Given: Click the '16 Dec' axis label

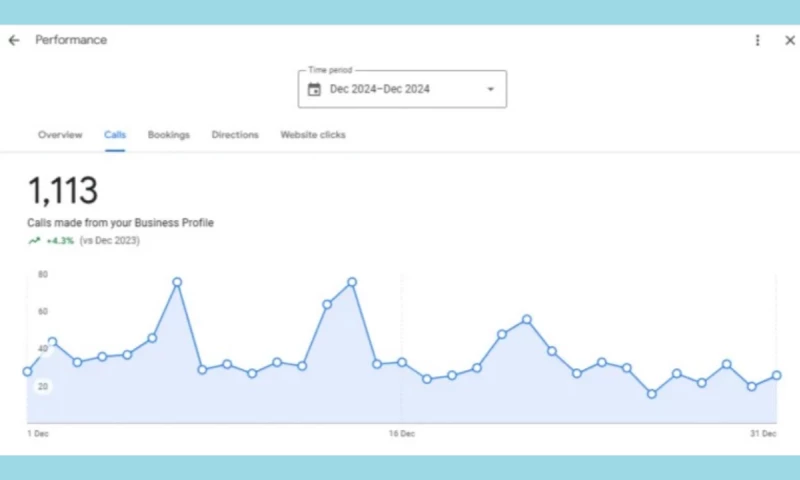Looking at the screenshot, I should pyautogui.click(x=402, y=434).
